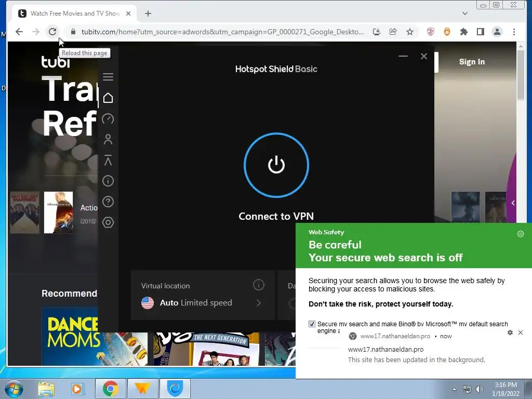The width and height of the screenshot is (532, 399).
Task: Select the Watch Free Movies and TV tab
Action: [x=75, y=14]
